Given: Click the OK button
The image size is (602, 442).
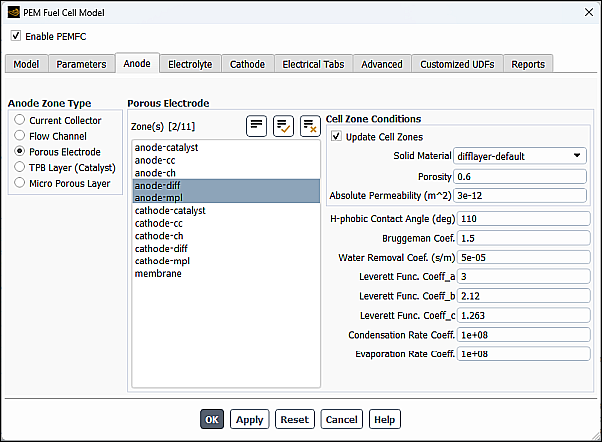Looking at the screenshot, I should tap(212, 419).
